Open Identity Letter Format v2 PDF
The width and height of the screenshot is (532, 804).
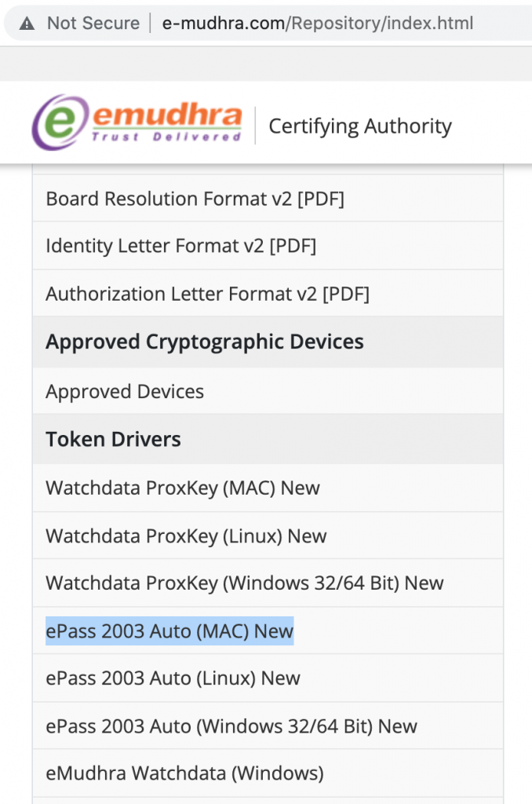[x=181, y=246]
